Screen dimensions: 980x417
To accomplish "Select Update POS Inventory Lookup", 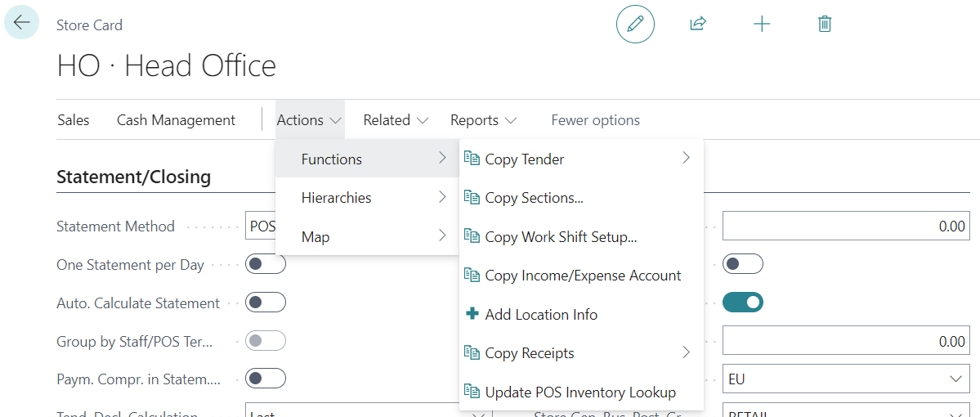I will click(x=579, y=392).
